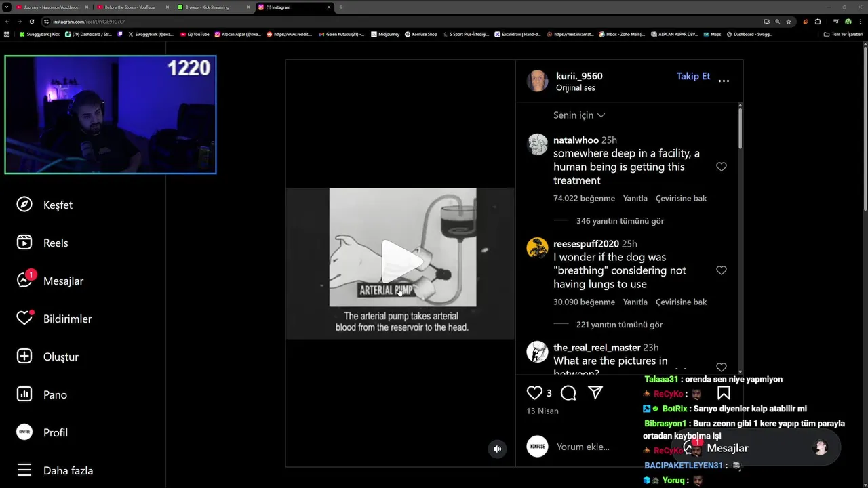Like natalwhoo's comment

click(x=722, y=167)
